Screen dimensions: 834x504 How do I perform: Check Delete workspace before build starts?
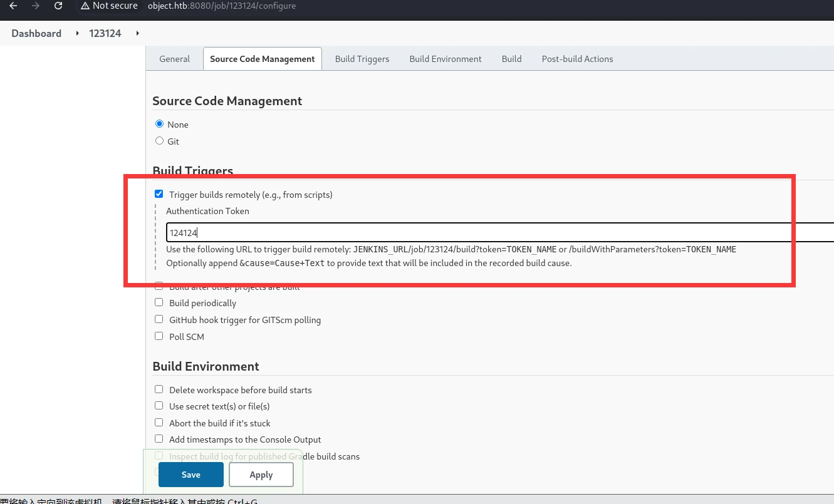159,389
